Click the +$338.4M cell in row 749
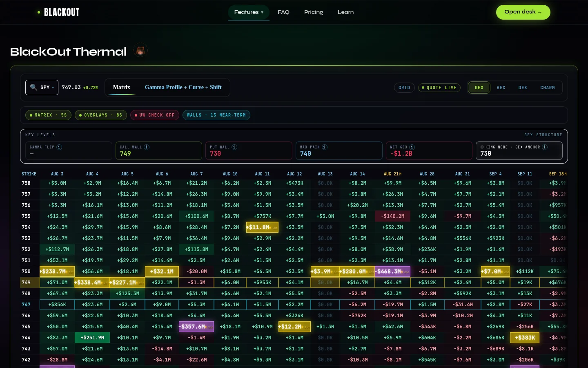 click(92, 283)
